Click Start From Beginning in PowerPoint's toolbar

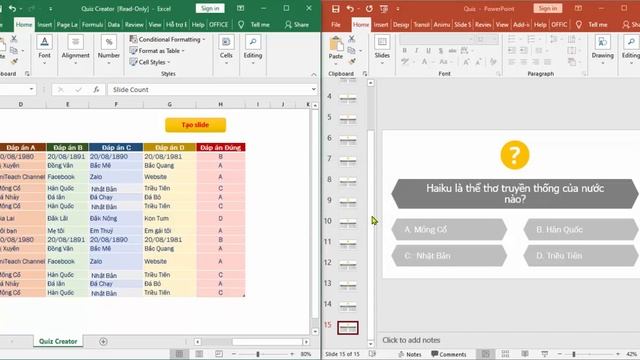pyautogui.click(x=384, y=9)
